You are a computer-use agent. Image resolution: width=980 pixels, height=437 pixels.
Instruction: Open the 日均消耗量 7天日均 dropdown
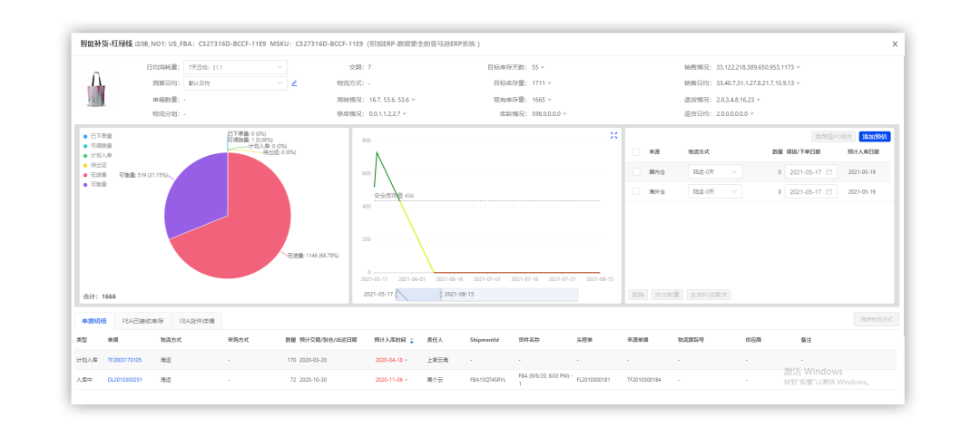pos(235,67)
